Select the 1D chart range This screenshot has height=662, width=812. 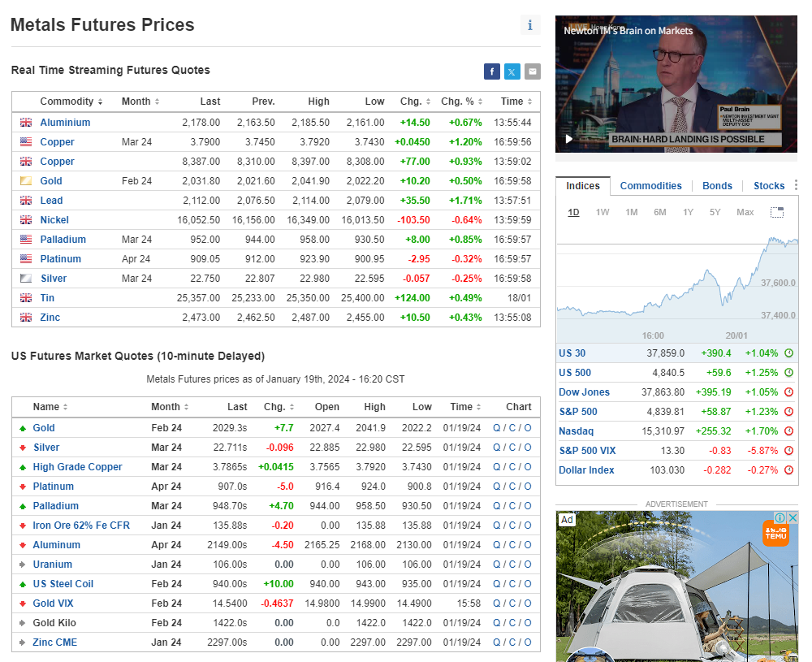click(x=573, y=212)
